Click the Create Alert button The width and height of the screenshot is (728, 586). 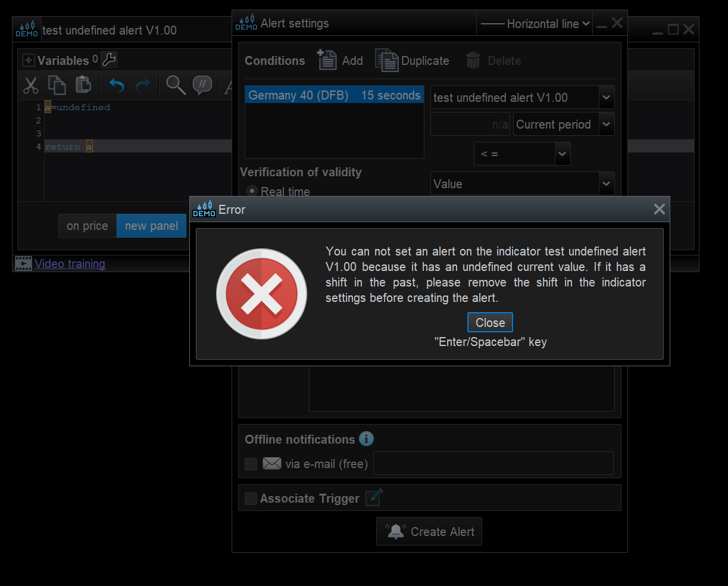(x=429, y=531)
